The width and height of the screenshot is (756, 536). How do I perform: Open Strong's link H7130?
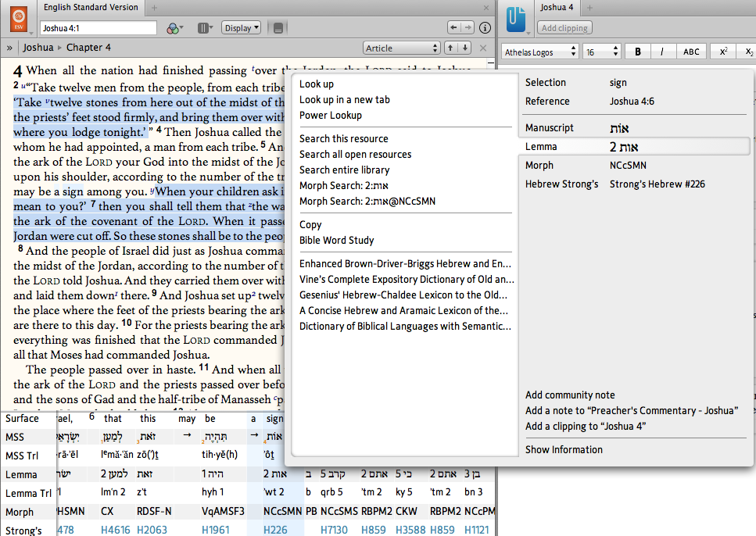(334, 530)
